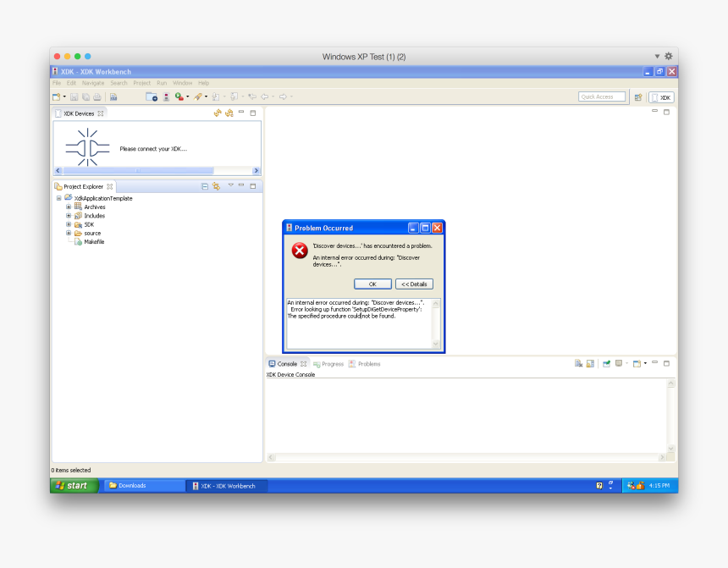Click the binary file toolbar icon
This screenshot has height=568, width=728.
pos(113,97)
